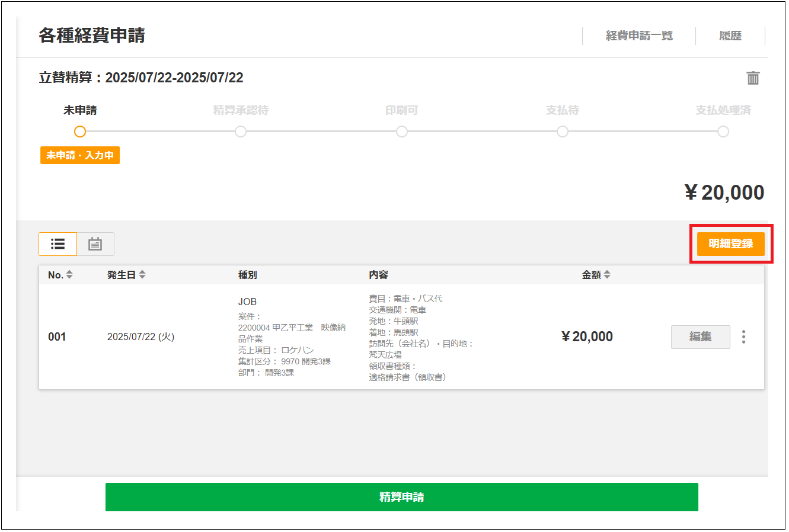Click the 支払待 progress step circle
The width and height of the screenshot is (789, 532).
coord(563,132)
